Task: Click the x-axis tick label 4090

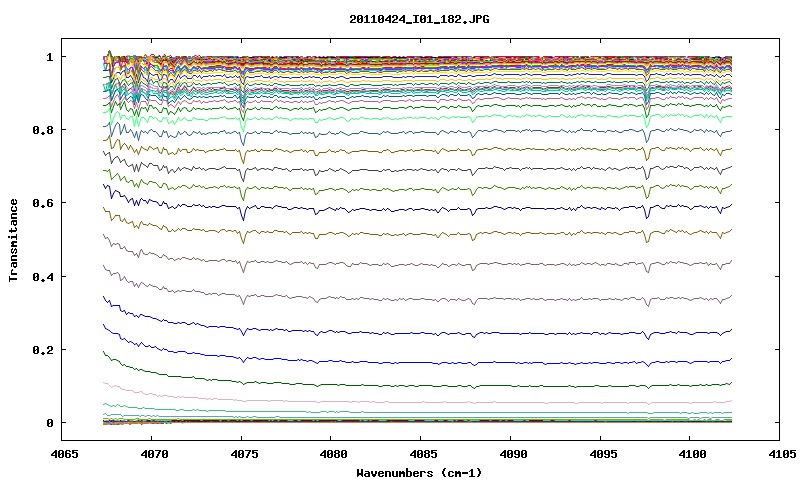Action: [x=511, y=454]
